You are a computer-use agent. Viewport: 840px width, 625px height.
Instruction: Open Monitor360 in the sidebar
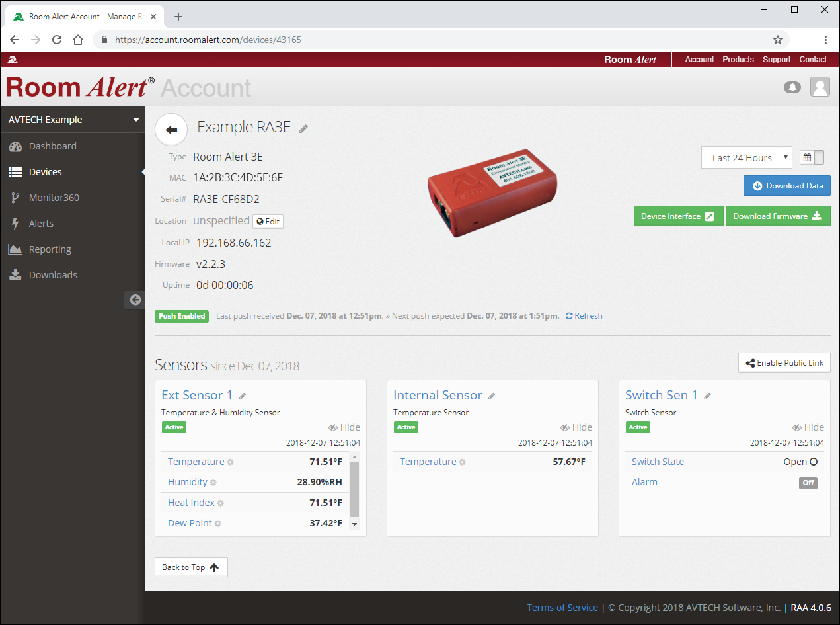(x=54, y=198)
